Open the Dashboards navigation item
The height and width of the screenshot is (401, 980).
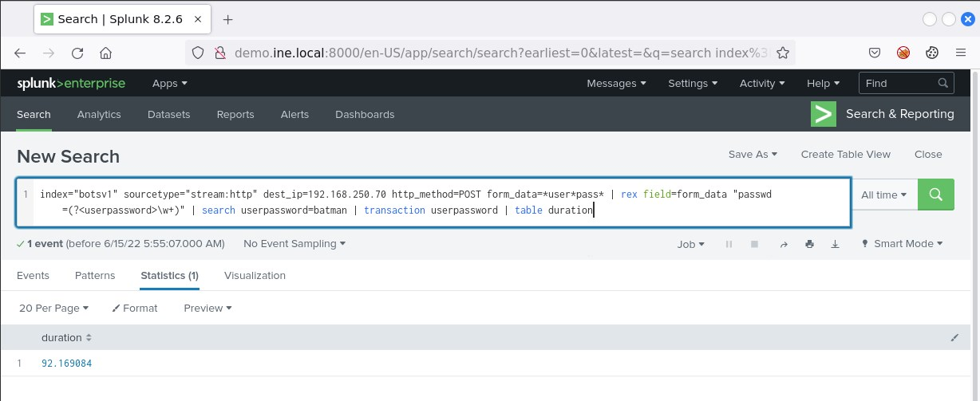[x=365, y=114]
